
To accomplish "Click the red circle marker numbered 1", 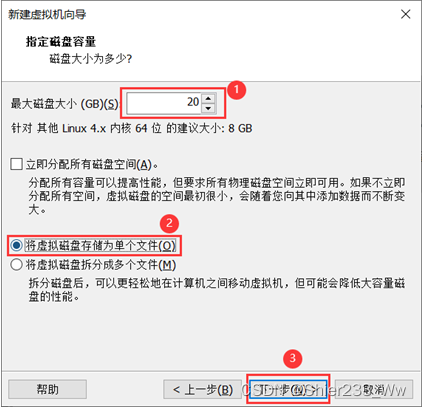I will tap(237, 90).
